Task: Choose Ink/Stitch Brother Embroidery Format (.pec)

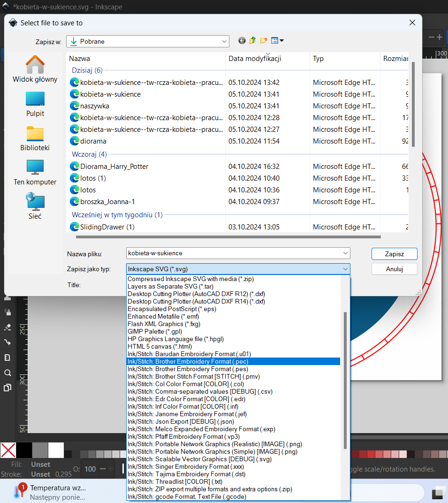Action: [x=234, y=361]
